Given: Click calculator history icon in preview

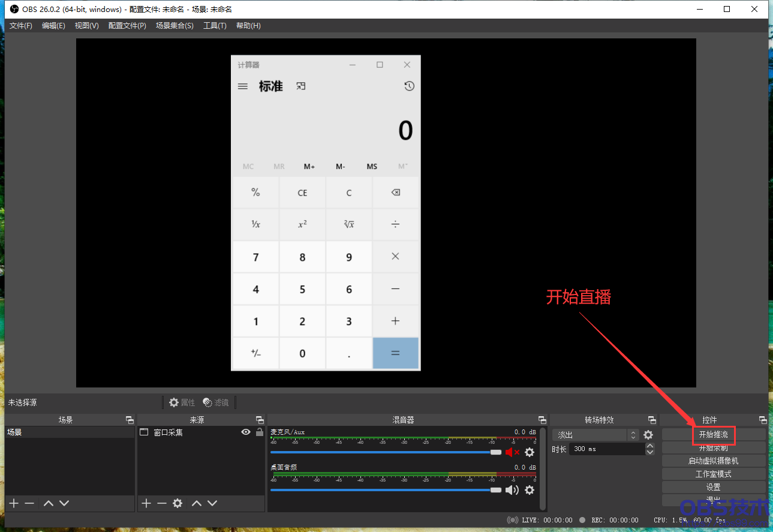Looking at the screenshot, I should pyautogui.click(x=409, y=86).
